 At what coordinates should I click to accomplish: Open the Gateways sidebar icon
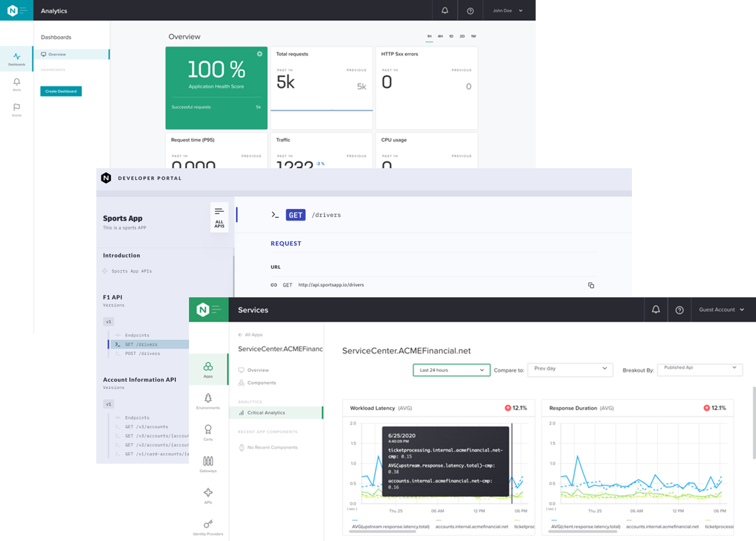tap(208, 464)
